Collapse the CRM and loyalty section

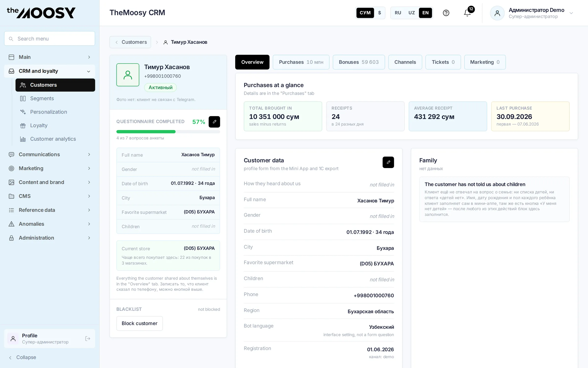[x=49, y=71]
